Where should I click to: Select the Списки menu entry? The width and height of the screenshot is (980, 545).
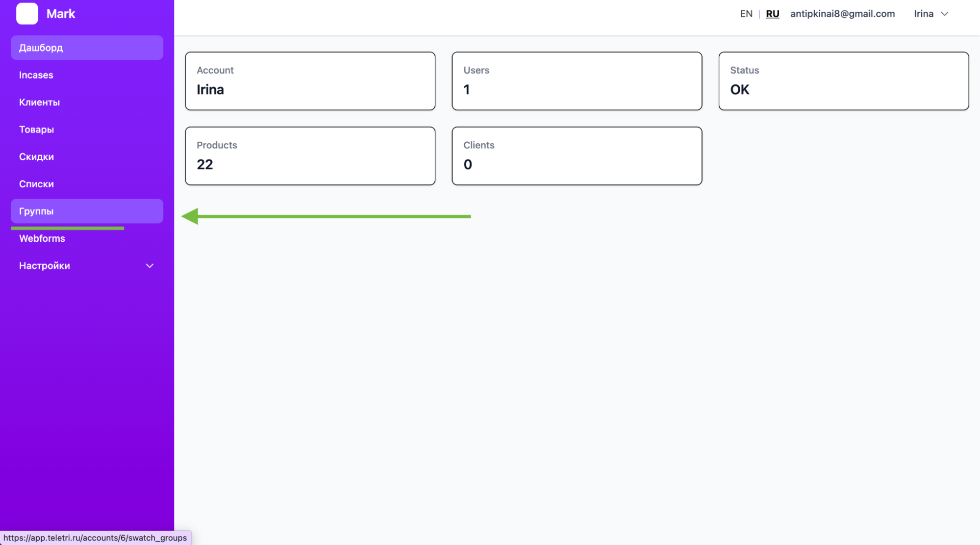click(x=36, y=184)
